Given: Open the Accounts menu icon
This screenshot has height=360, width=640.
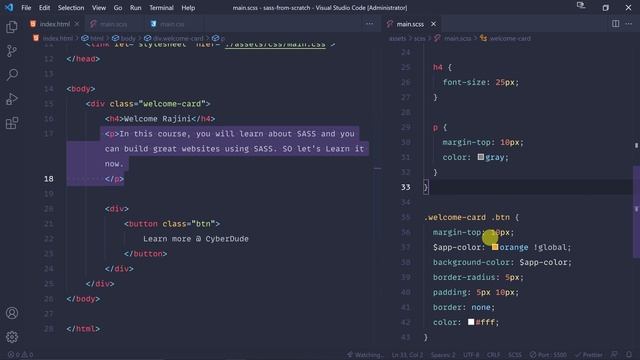Looking at the screenshot, I should (12, 313).
